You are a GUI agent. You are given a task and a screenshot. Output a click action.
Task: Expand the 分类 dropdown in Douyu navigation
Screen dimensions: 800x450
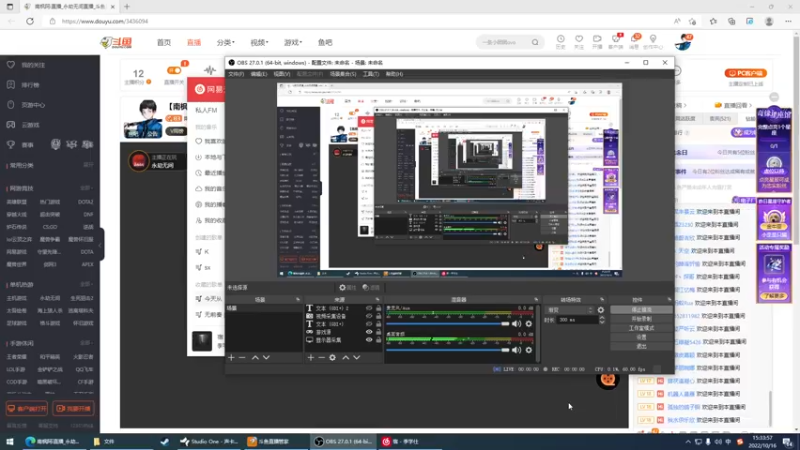point(226,42)
